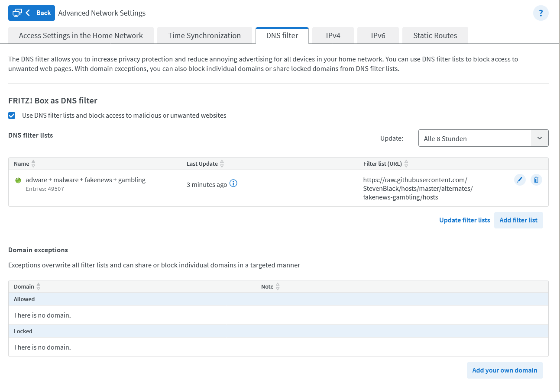The height and width of the screenshot is (392, 560).
Task: Click Add your own domain button
Action: click(505, 370)
